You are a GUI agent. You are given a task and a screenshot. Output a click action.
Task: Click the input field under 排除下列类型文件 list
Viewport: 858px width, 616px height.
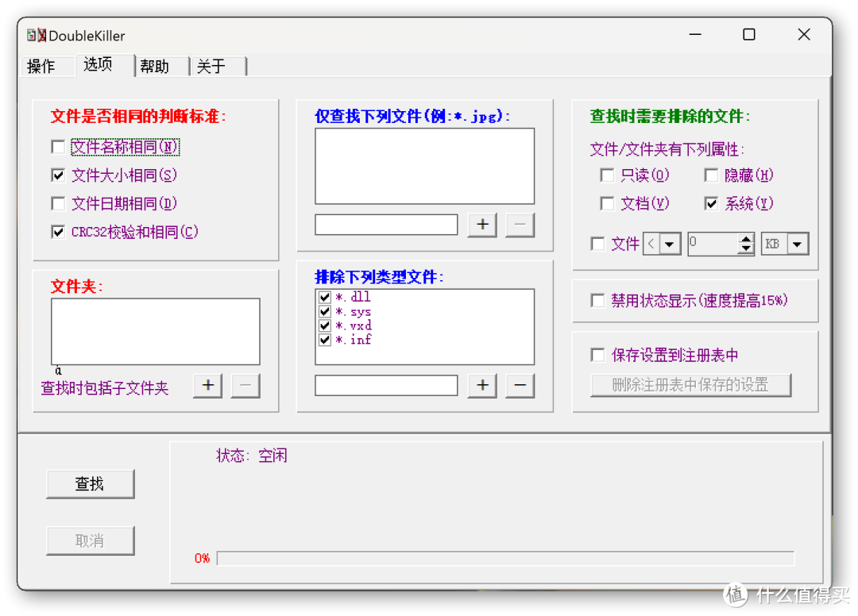386,385
